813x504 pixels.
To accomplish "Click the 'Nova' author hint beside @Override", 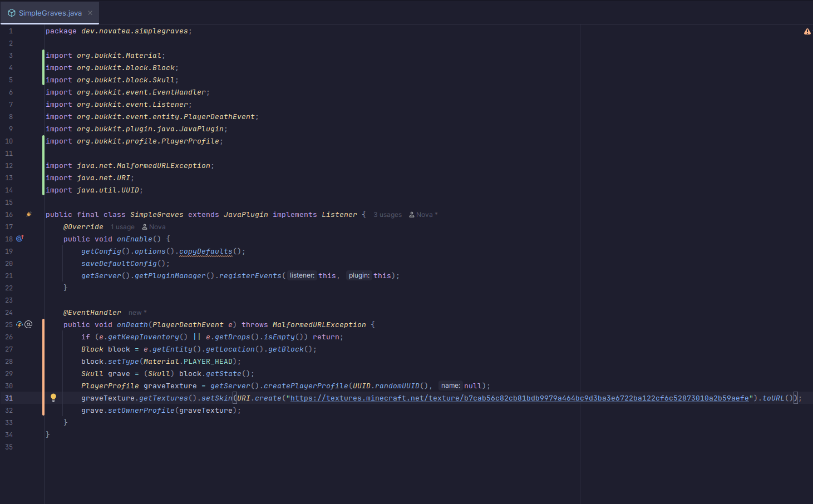I will (154, 227).
